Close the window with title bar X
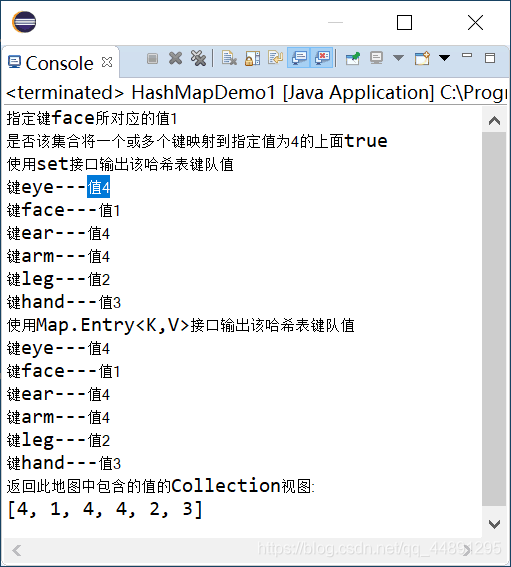 tap(475, 22)
